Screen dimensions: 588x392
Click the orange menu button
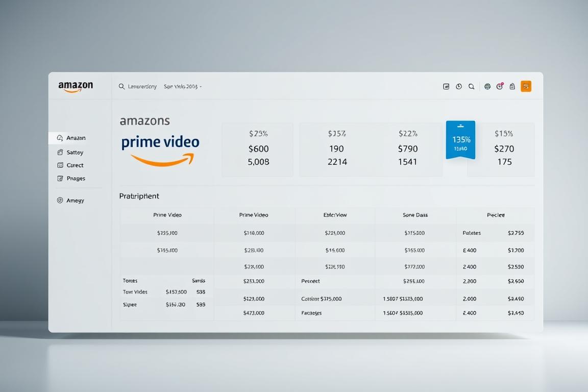[x=526, y=86]
